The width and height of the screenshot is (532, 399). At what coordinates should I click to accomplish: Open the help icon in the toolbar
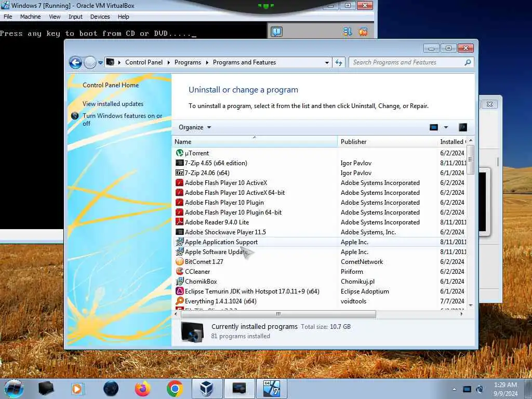[463, 127]
